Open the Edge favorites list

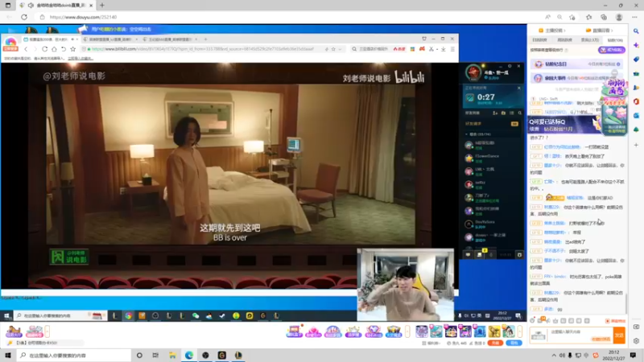tap(588, 17)
